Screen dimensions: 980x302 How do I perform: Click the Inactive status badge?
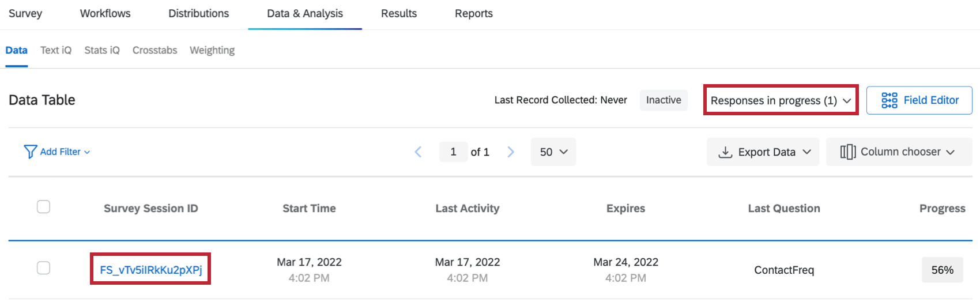(x=663, y=100)
